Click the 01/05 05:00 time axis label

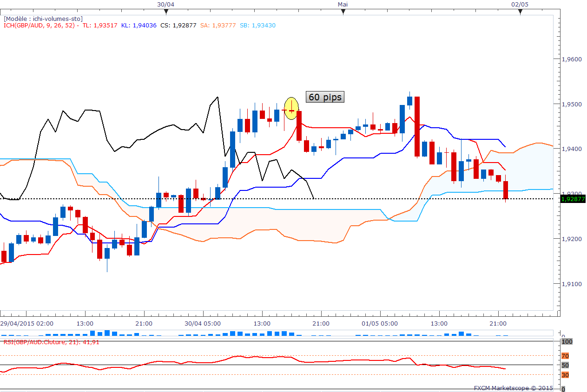tap(380, 323)
